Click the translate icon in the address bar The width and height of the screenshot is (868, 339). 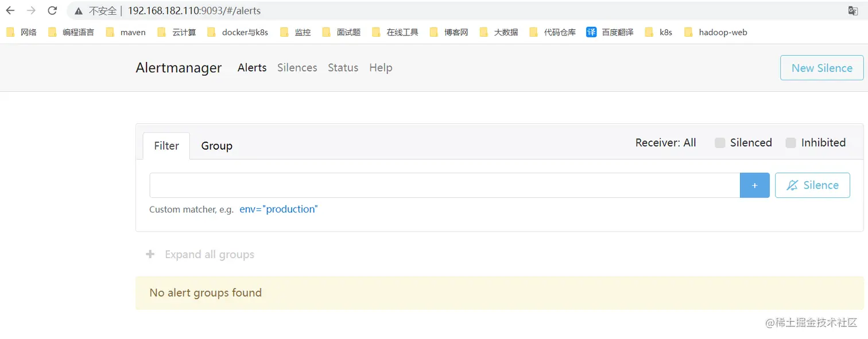[853, 10]
